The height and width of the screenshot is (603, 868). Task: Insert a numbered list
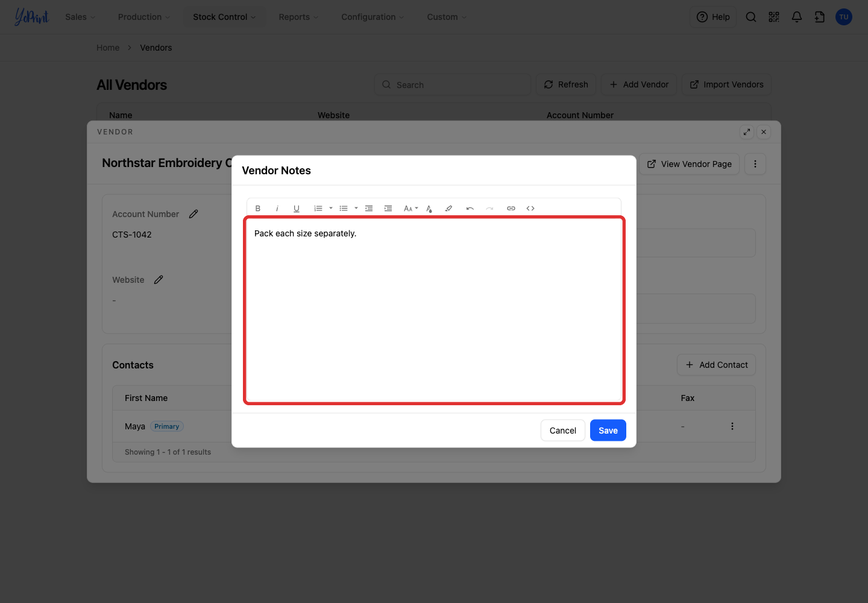(318, 209)
